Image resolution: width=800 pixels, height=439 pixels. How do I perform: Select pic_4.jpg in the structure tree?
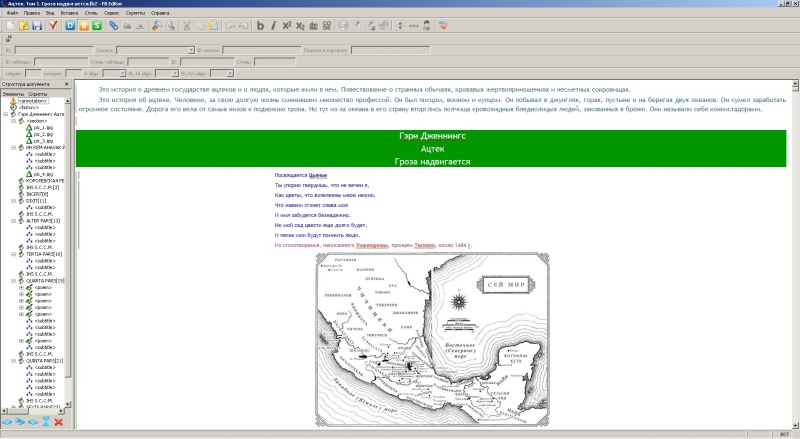pyautogui.click(x=43, y=174)
